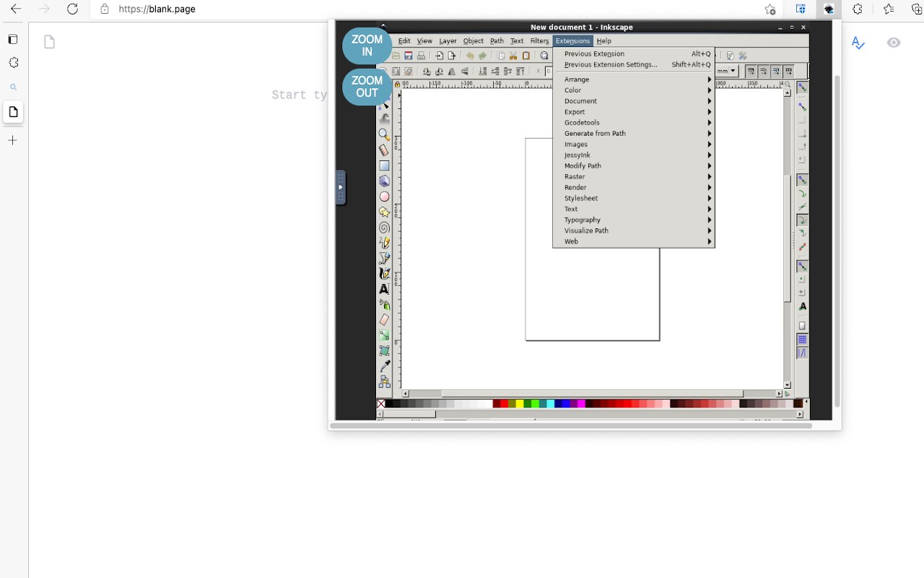Toggle the master enable snapping button
The image size is (924, 578).
(802, 87)
